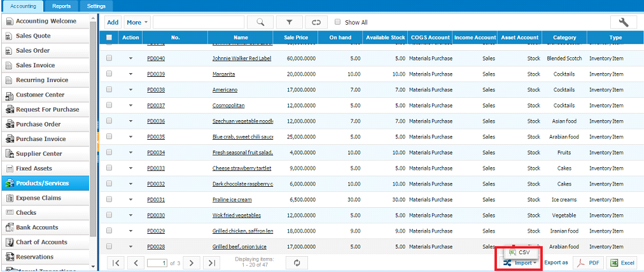
Task: Open Johnnie Walker Red Label link
Action: coord(242,58)
